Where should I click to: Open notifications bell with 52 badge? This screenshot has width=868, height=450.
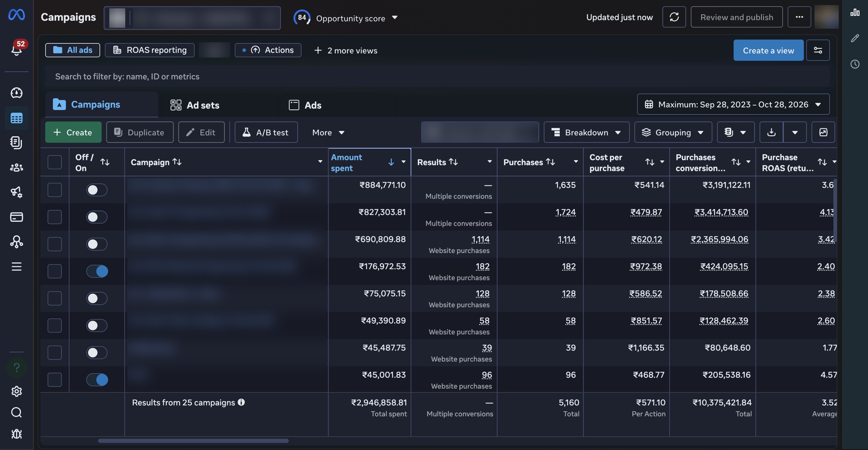click(x=16, y=49)
